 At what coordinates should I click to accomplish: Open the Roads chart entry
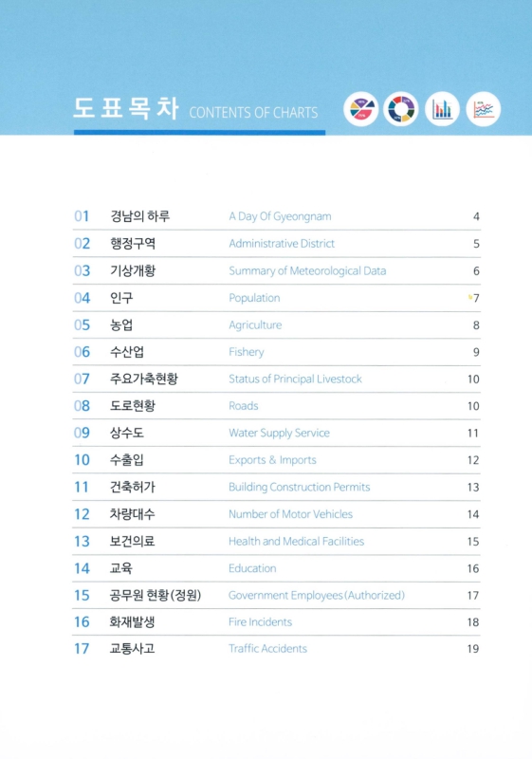[x=277, y=406]
